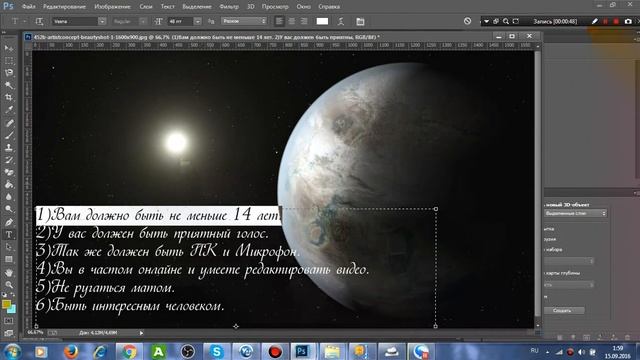
Task: Select the Magic Wand tool
Action: 9,85
